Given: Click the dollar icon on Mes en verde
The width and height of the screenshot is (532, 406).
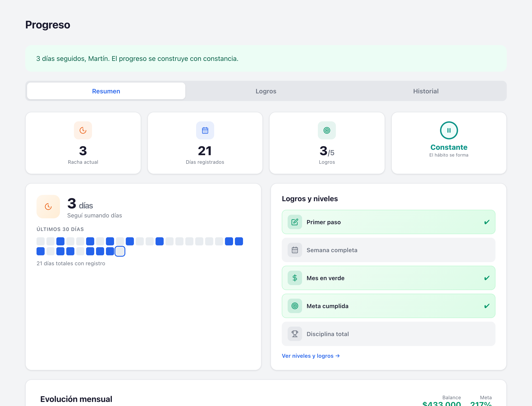Looking at the screenshot, I should tap(294, 278).
